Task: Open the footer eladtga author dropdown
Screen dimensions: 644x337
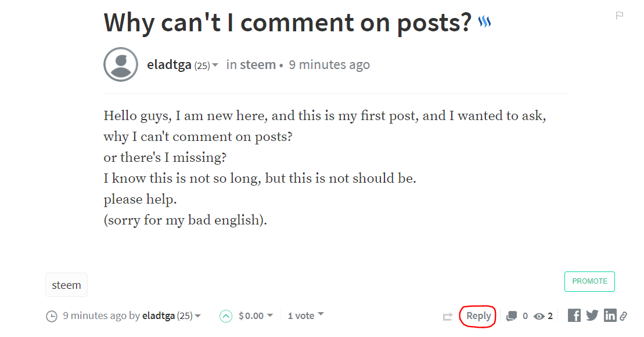Action: [198, 316]
